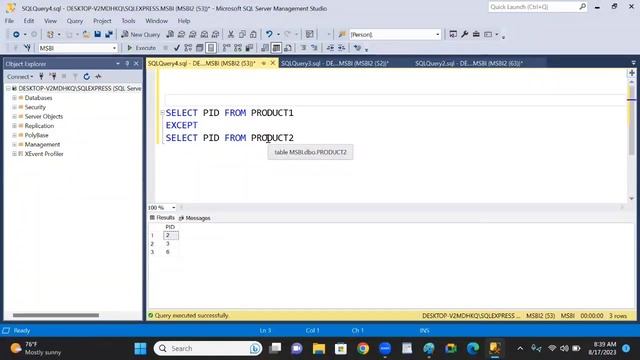The height and width of the screenshot is (360, 640).
Task: Click the New Query button
Action: point(141,35)
